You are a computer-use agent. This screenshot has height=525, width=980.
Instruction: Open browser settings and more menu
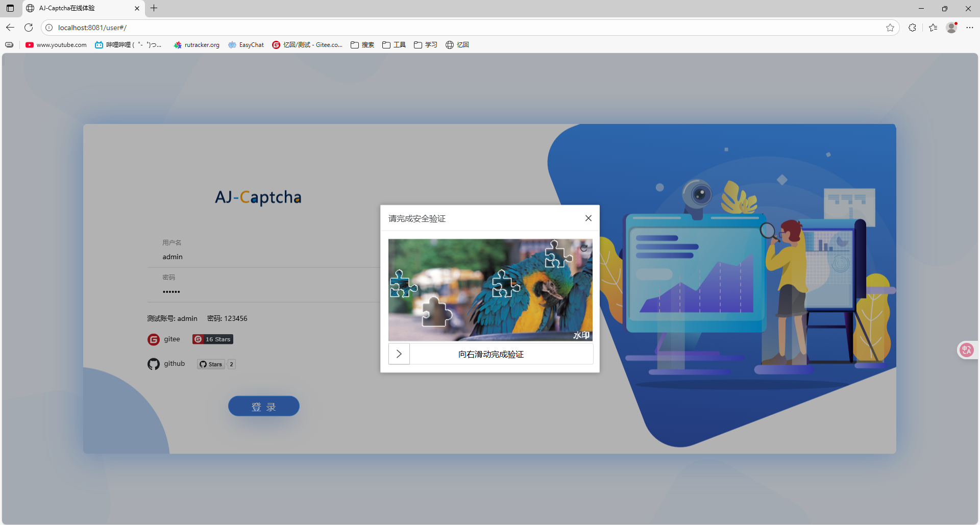970,28
